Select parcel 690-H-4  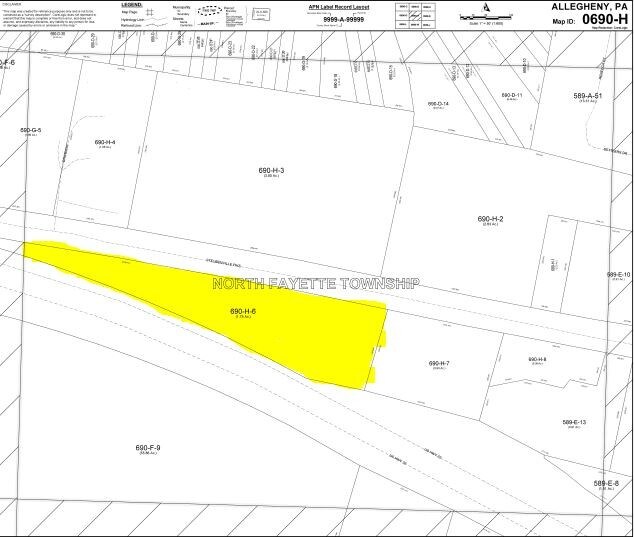[x=105, y=143]
